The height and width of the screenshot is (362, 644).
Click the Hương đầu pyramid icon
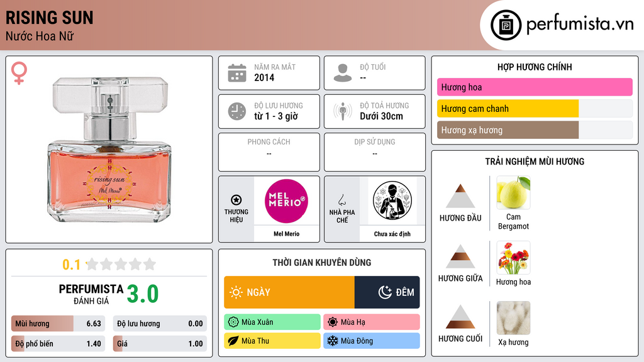(x=460, y=196)
